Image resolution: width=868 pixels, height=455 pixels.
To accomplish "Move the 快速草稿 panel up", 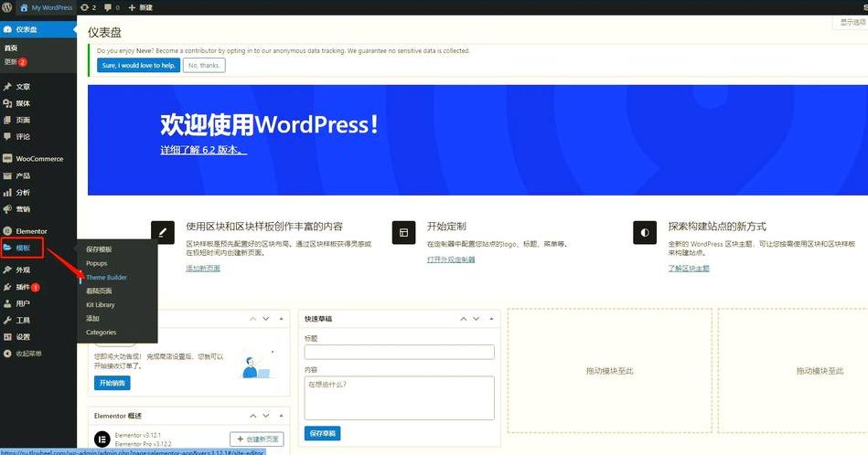I will coord(464,319).
